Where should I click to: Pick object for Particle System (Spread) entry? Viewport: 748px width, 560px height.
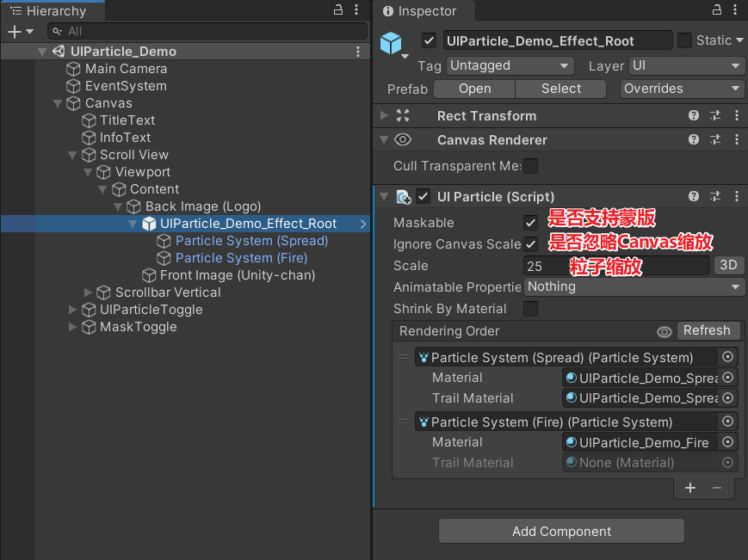pyautogui.click(x=727, y=356)
